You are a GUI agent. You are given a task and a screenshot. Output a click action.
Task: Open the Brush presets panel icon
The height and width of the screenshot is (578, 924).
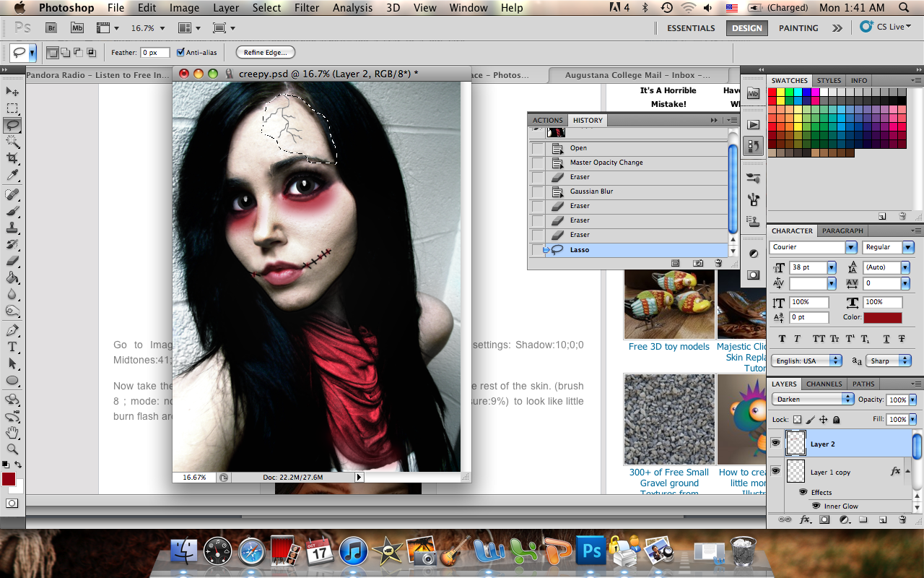pyautogui.click(x=753, y=178)
